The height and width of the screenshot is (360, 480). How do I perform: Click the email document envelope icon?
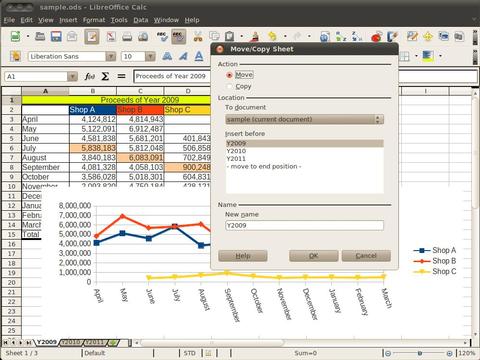tap(72, 36)
